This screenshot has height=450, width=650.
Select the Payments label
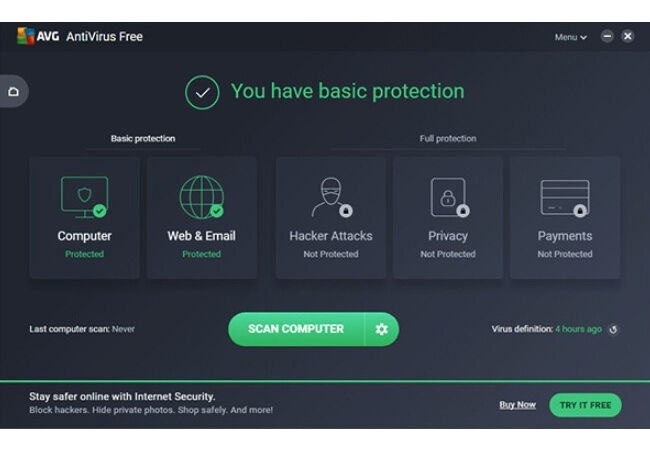(x=565, y=236)
